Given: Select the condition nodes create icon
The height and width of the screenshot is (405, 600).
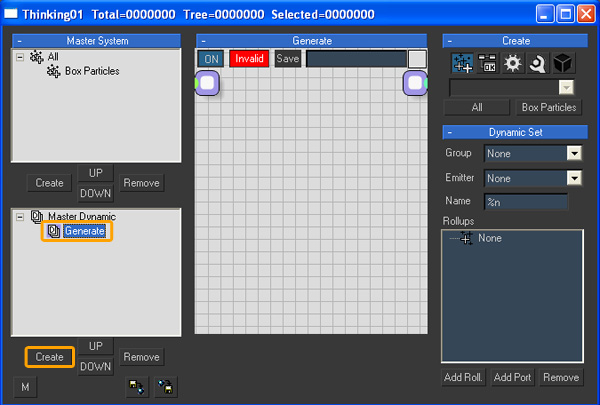Looking at the screenshot, I should click(x=487, y=63).
